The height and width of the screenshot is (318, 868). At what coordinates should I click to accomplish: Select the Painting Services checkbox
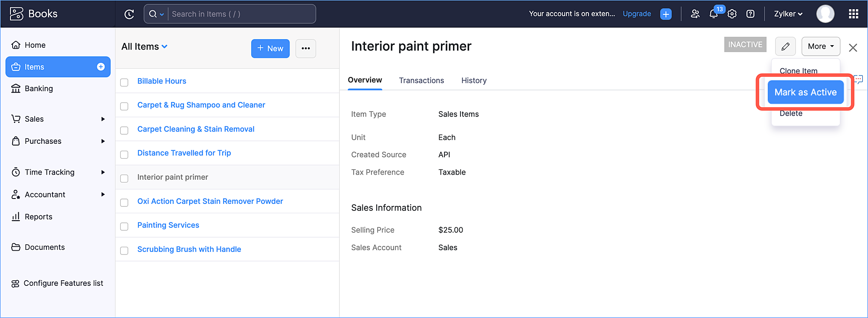tap(124, 226)
